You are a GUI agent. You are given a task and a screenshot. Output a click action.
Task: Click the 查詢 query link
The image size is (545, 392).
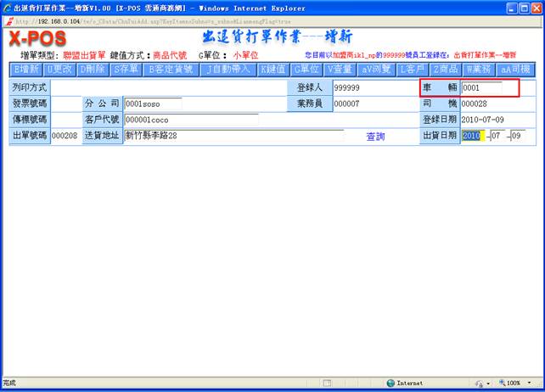tap(375, 136)
